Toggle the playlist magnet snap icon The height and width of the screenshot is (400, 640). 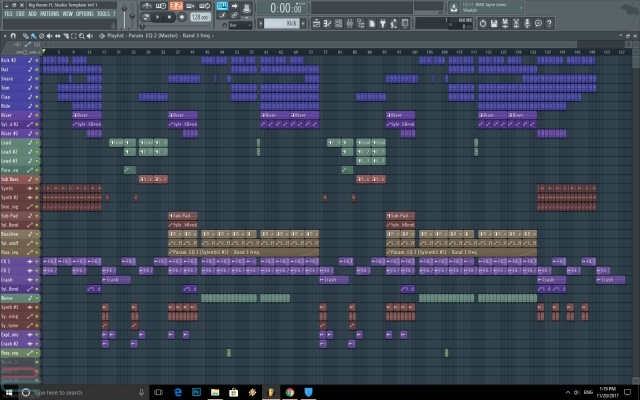coord(13,36)
